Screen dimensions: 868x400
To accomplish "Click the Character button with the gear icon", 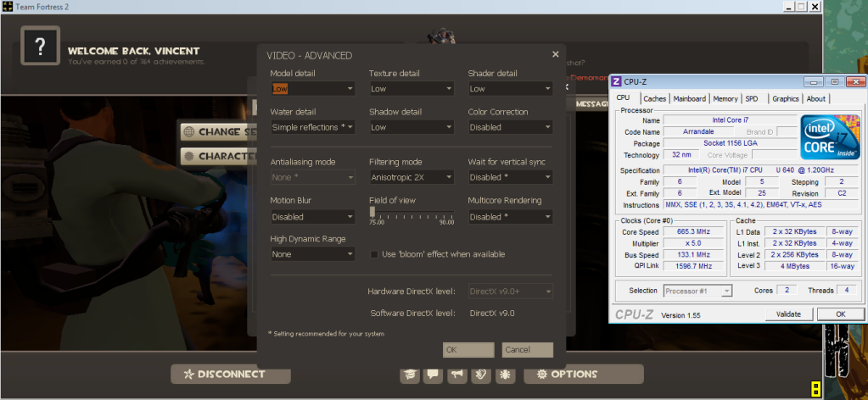I will tap(220, 156).
